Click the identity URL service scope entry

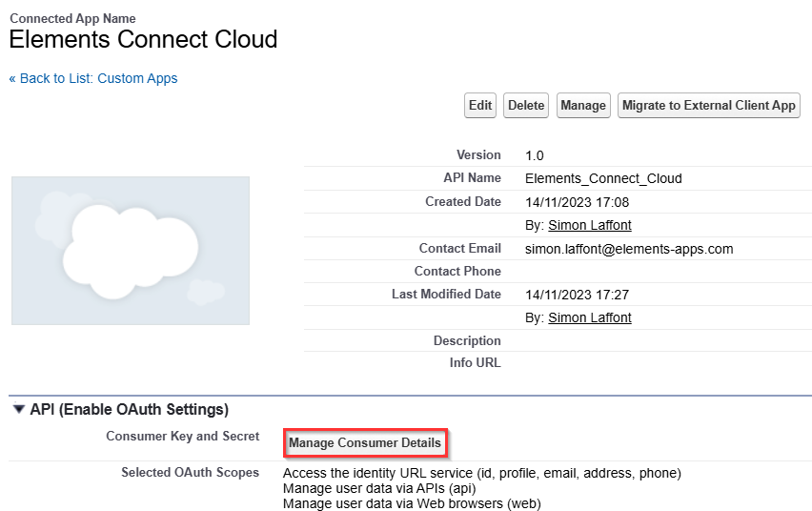[x=482, y=473]
